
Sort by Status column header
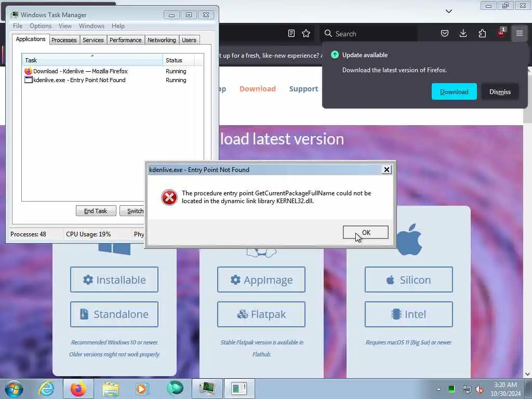(x=179, y=60)
